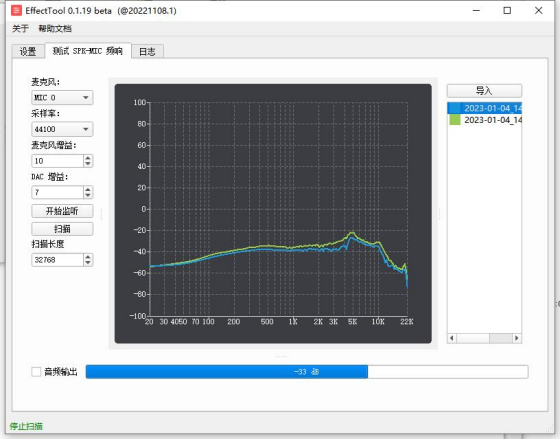The width and height of the screenshot is (560, 439).
Task: Open the 帮助文档 menu
Action: point(55,29)
